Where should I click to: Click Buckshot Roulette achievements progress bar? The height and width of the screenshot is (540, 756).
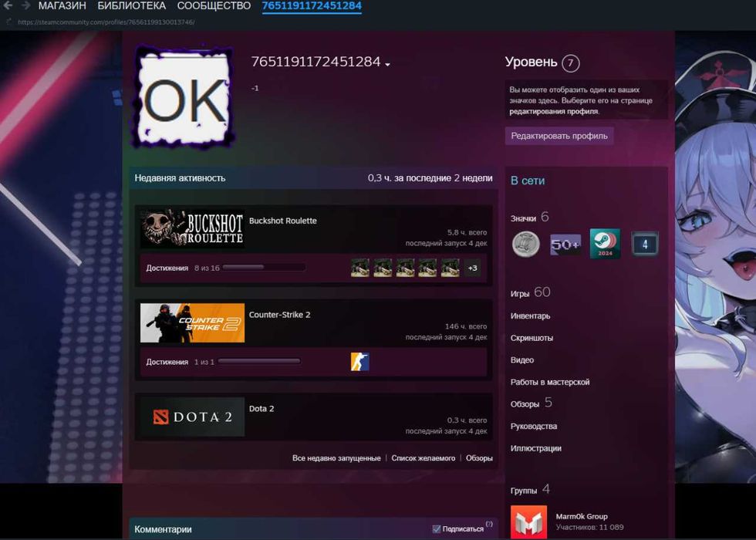[264, 267]
